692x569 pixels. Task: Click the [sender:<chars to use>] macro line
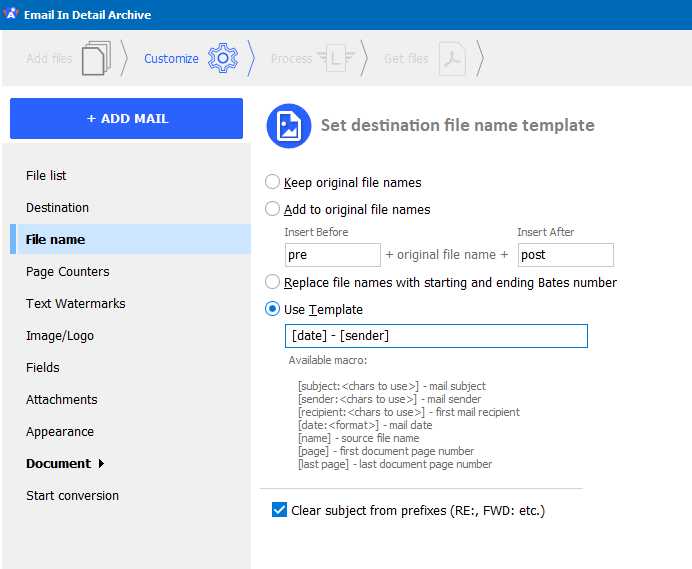pos(390,399)
